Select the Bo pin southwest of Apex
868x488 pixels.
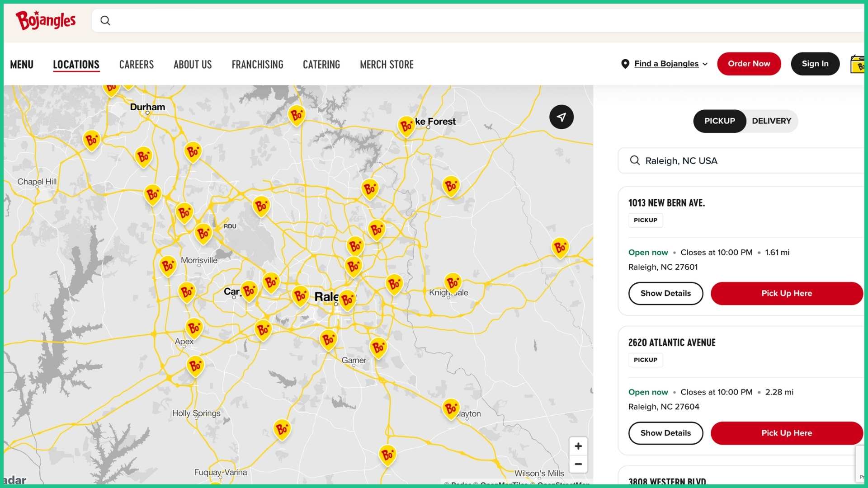click(x=195, y=366)
